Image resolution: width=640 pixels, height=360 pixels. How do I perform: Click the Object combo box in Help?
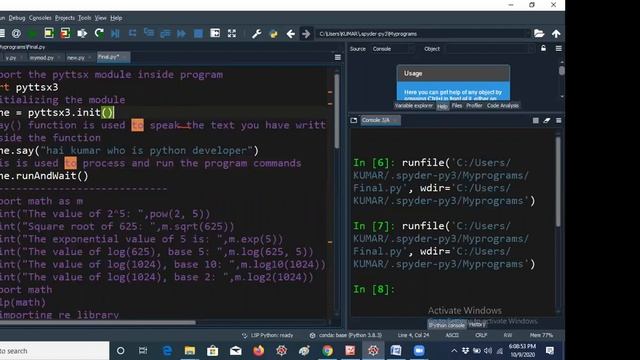(490, 49)
